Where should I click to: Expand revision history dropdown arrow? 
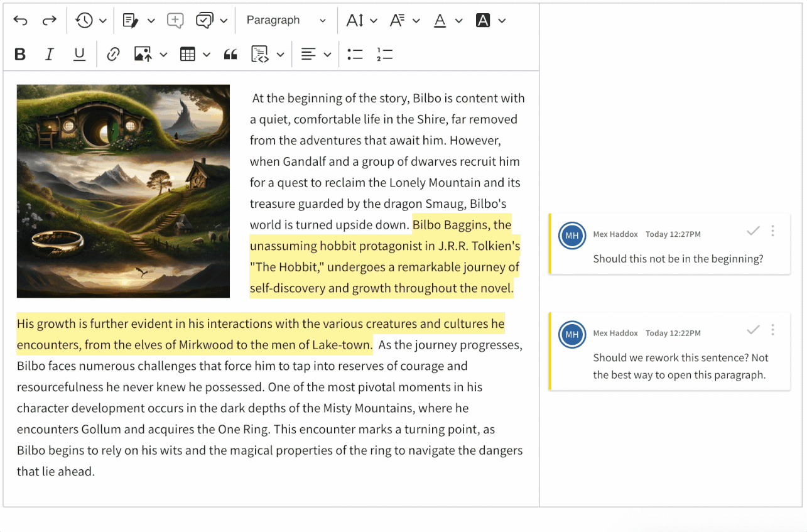tap(102, 21)
